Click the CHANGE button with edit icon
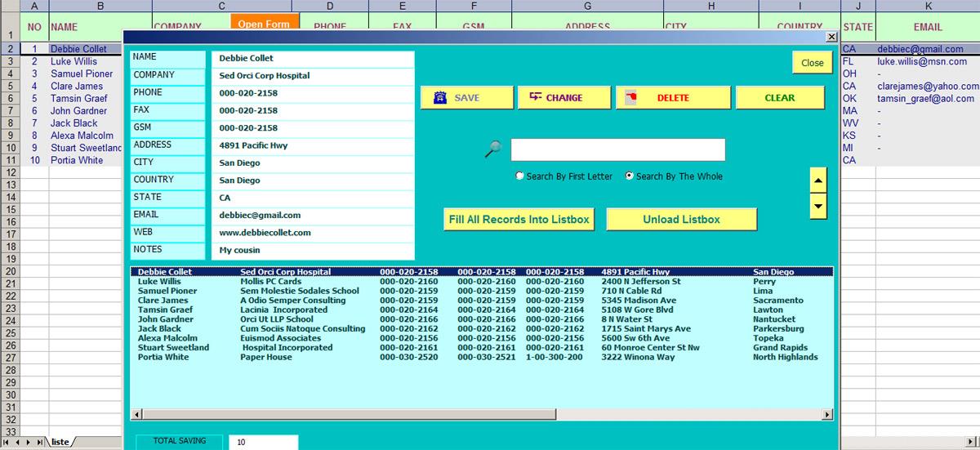Viewport: 980px width, 450px height. [563, 98]
